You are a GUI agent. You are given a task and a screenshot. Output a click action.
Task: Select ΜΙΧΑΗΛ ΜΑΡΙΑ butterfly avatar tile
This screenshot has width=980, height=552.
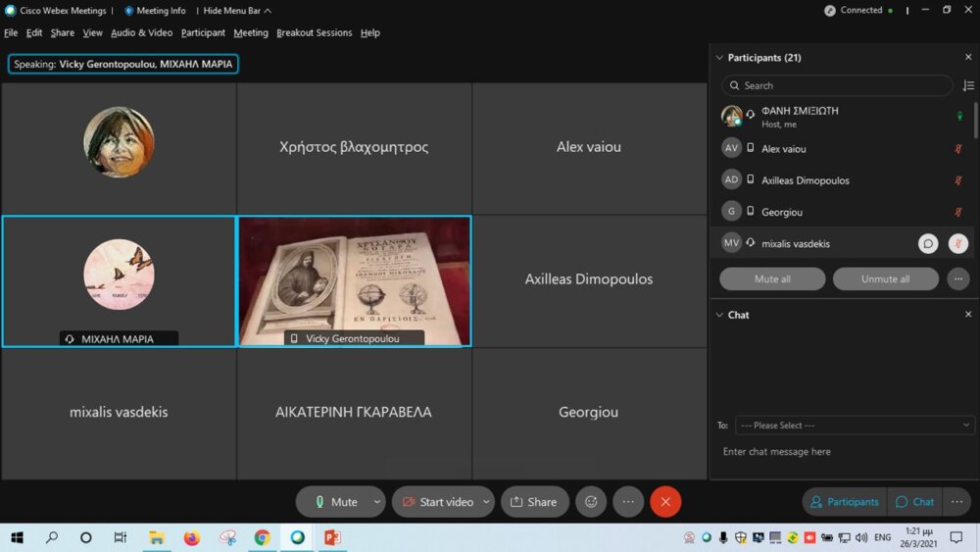pyautogui.click(x=119, y=280)
